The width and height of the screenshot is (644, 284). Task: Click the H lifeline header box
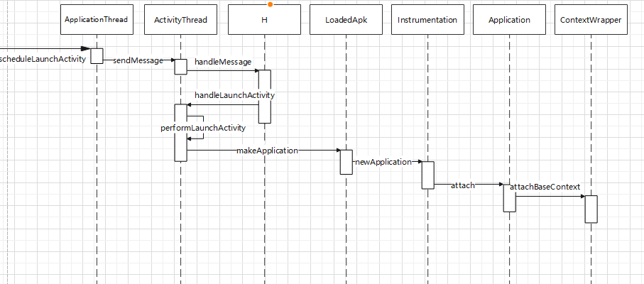coord(263,20)
